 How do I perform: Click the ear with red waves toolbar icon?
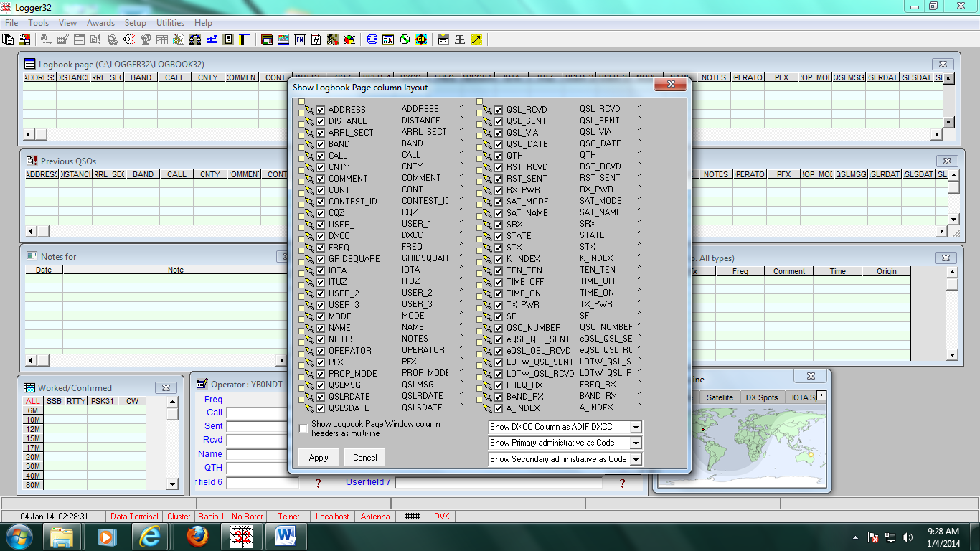point(130,39)
